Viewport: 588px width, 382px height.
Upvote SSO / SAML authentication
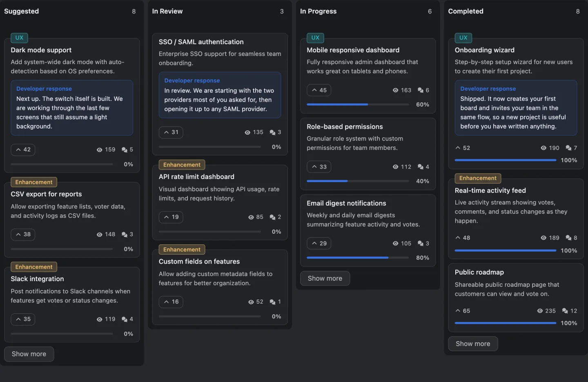[x=171, y=132]
